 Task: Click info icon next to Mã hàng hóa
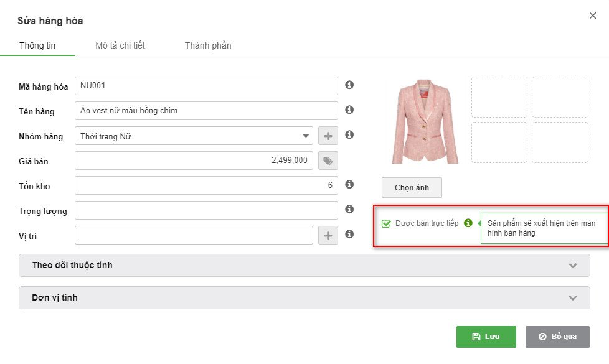coord(349,85)
